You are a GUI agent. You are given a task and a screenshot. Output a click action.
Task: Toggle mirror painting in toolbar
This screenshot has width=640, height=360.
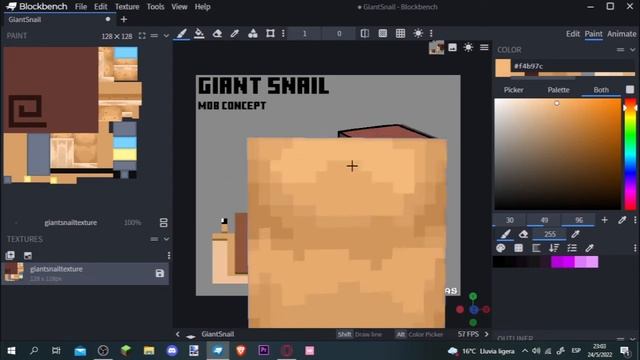[365, 33]
